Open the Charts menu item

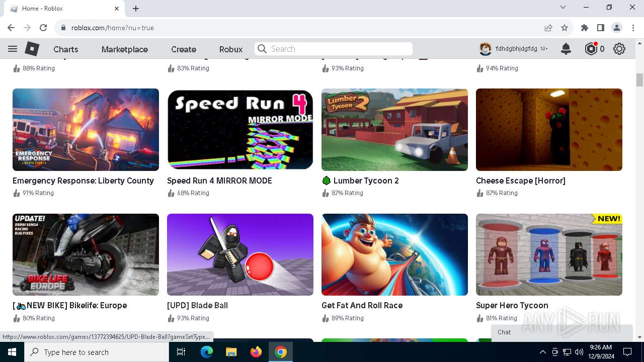pos(66,49)
